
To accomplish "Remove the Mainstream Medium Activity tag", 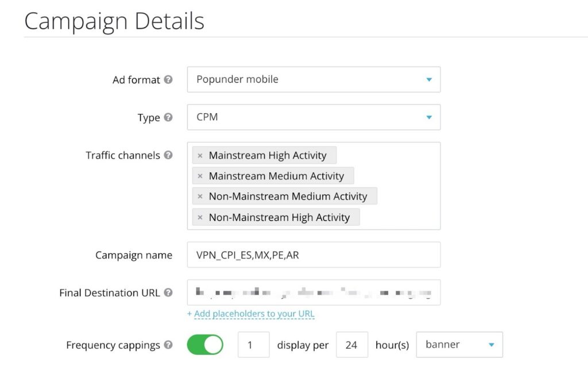I will pyautogui.click(x=200, y=176).
